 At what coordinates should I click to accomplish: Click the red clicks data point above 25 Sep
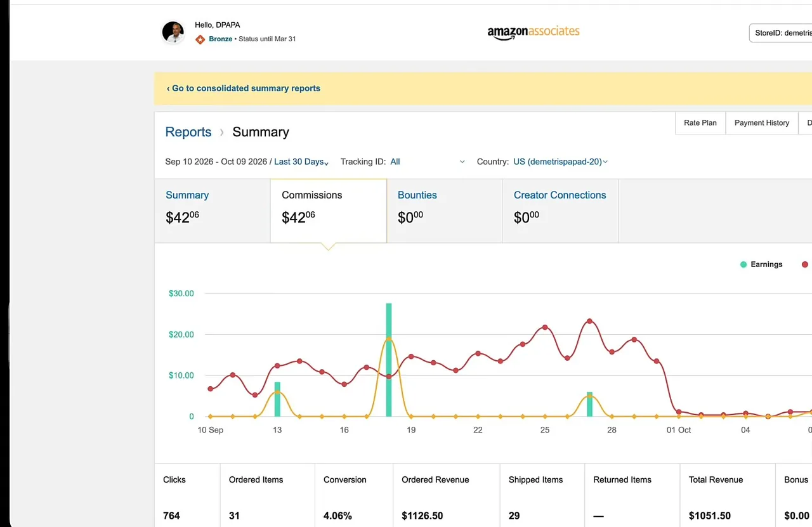click(545, 327)
